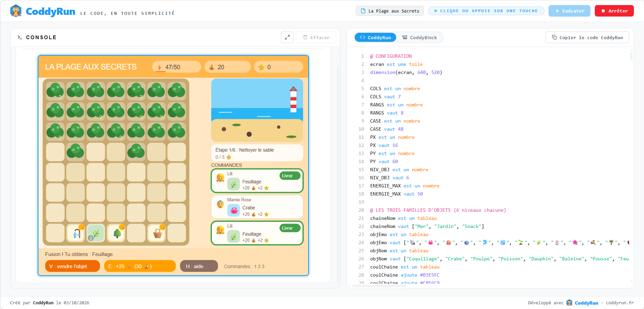The height and width of the screenshot is (309, 644).
Task: Click the status pill 'Clique ou appuie sur une touche'
Action: point(486,11)
